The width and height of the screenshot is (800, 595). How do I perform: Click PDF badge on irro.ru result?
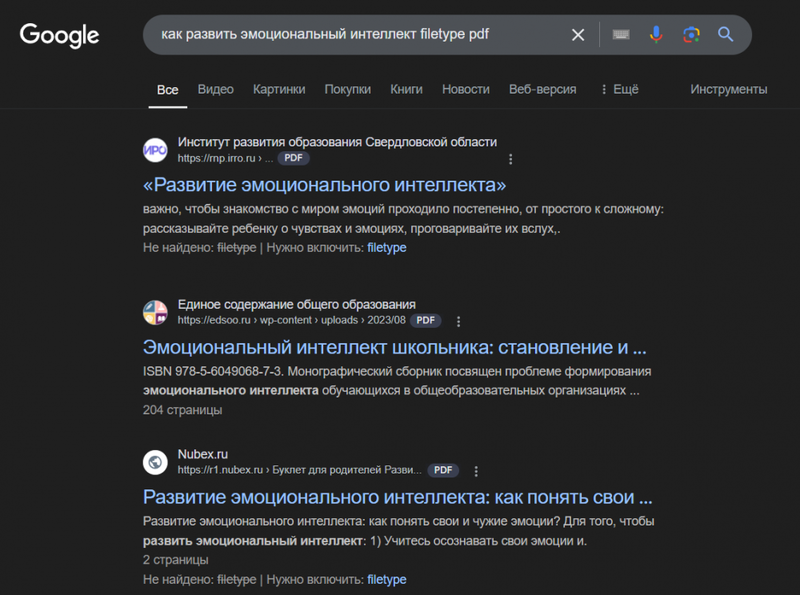click(x=293, y=158)
